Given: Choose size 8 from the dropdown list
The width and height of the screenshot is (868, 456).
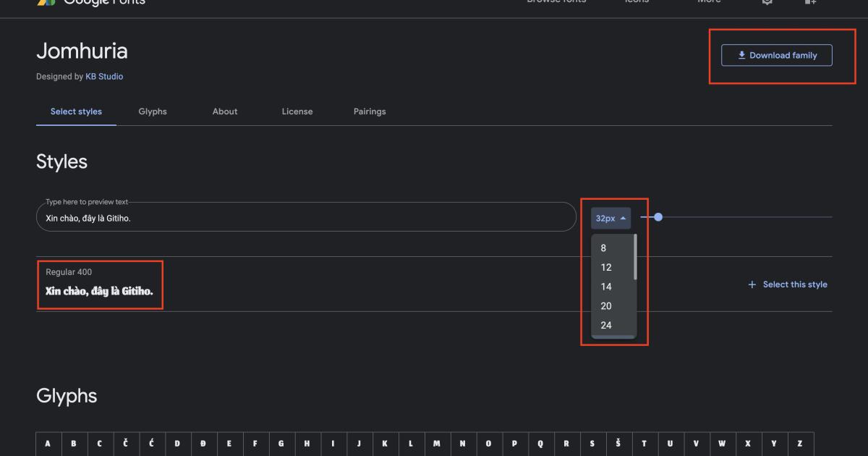Looking at the screenshot, I should click(x=613, y=248).
